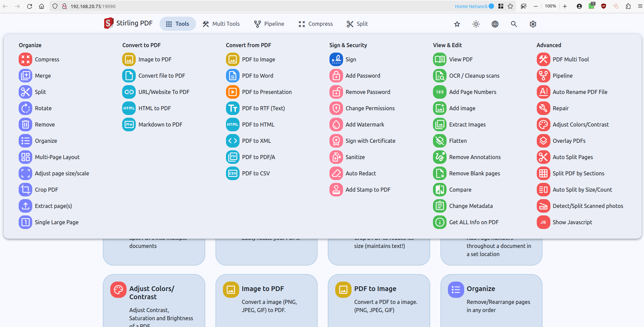The width and height of the screenshot is (644, 327).
Task: Open the PDF to Image card below menu
Action: pos(379,301)
